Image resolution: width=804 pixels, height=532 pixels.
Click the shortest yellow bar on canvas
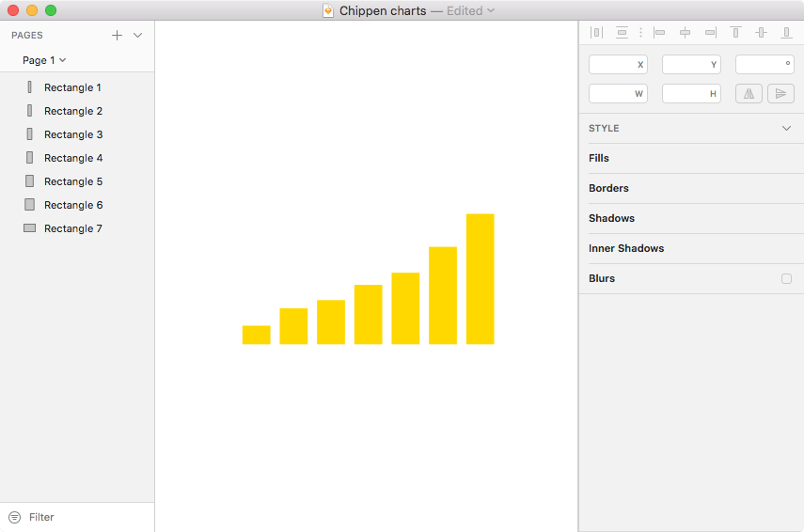tap(257, 335)
